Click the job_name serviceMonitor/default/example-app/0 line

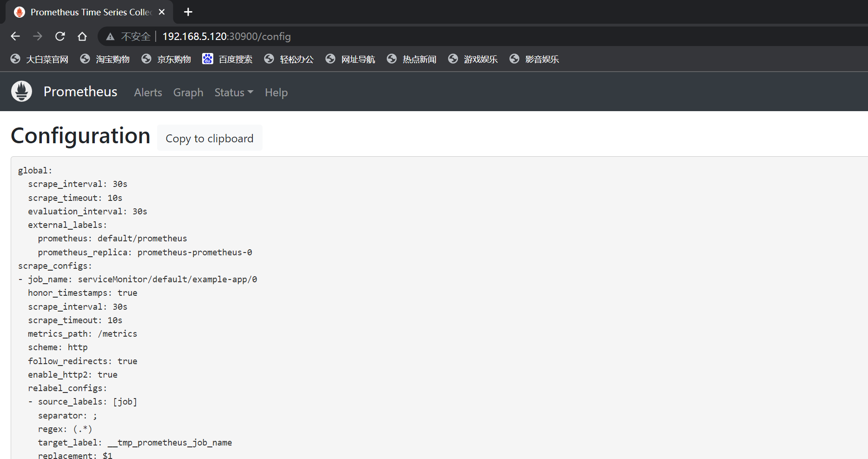pos(138,279)
